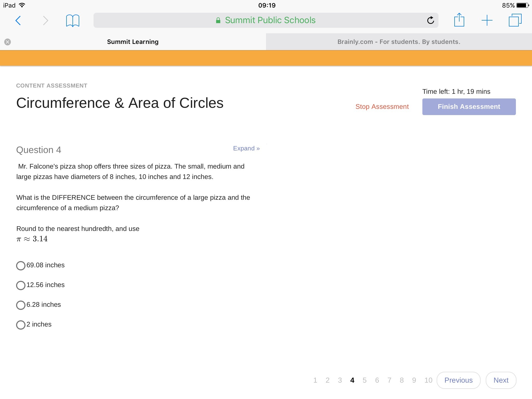Select the 69.08 inches answer

[x=21, y=266]
